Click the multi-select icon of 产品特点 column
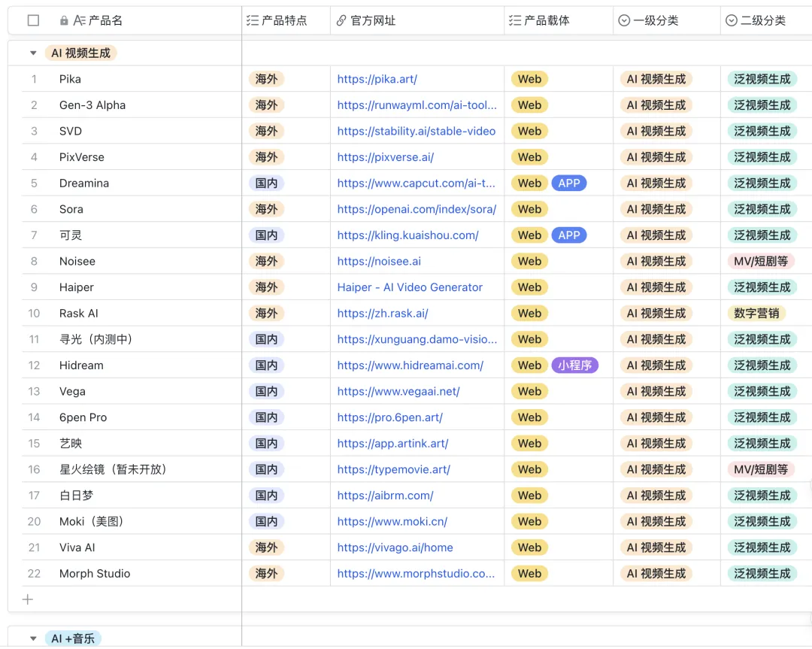812x649 pixels. tap(252, 20)
